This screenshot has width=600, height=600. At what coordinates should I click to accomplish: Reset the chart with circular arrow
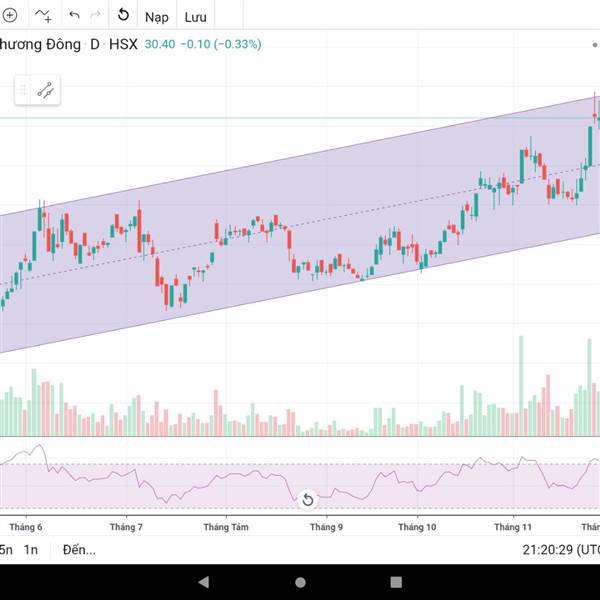[123, 15]
